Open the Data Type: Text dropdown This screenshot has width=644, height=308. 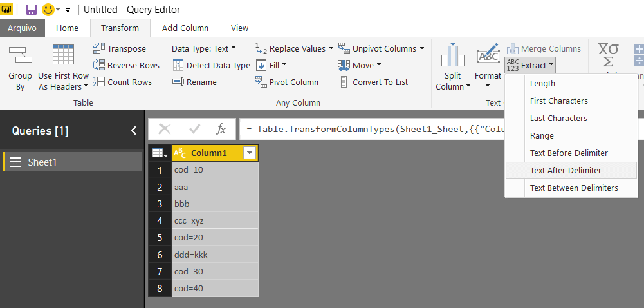[x=204, y=48]
